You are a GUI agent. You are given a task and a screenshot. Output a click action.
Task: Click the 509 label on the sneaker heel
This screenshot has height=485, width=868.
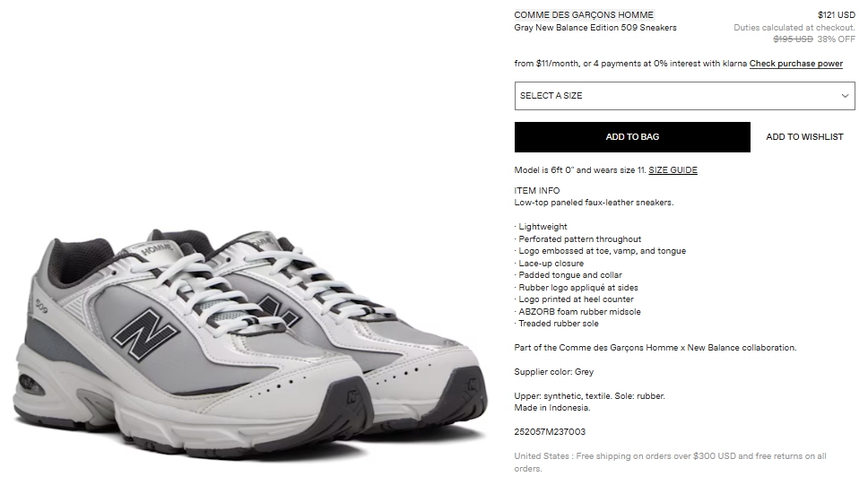[x=41, y=306]
